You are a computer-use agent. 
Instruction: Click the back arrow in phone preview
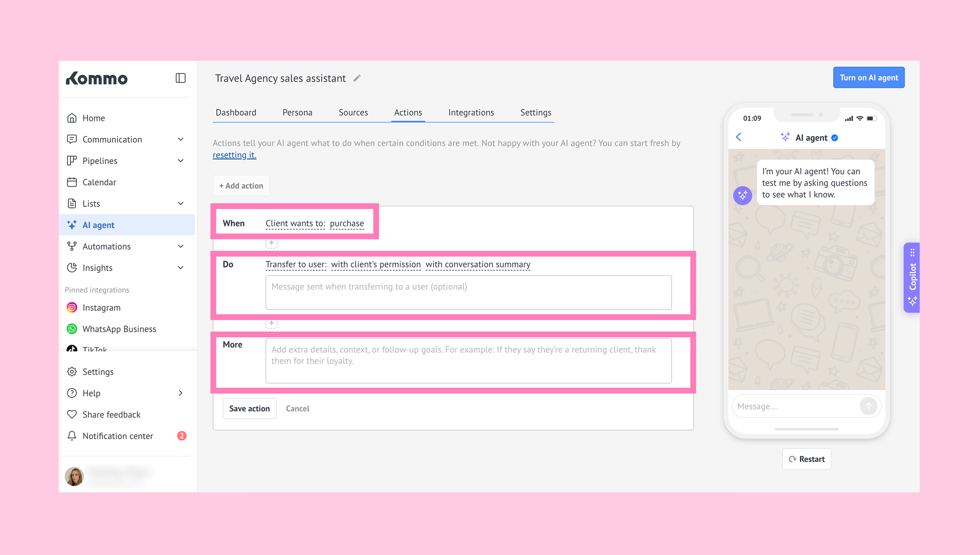pyautogui.click(x=739, y=137)
